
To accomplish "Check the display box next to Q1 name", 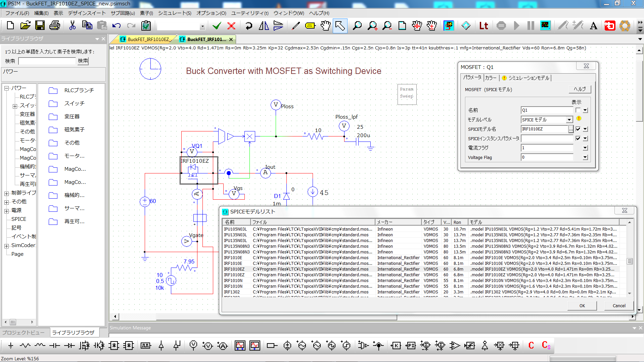I will [578, 110].
